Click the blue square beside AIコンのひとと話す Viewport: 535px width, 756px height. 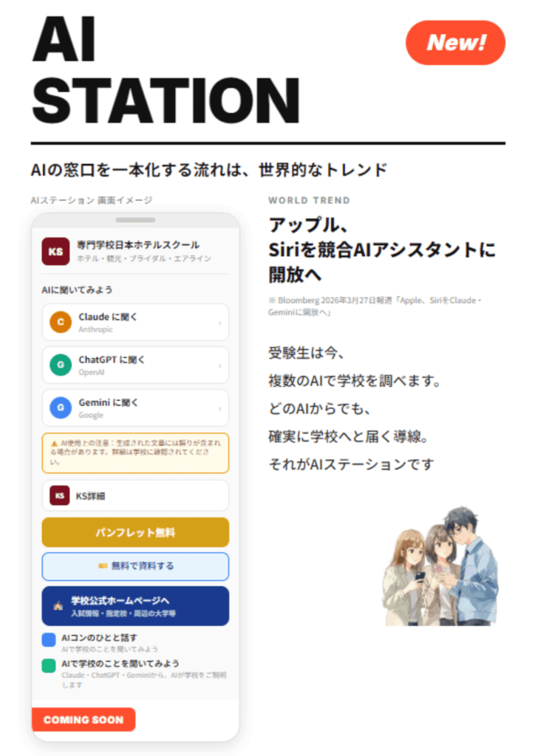[49, 640]
